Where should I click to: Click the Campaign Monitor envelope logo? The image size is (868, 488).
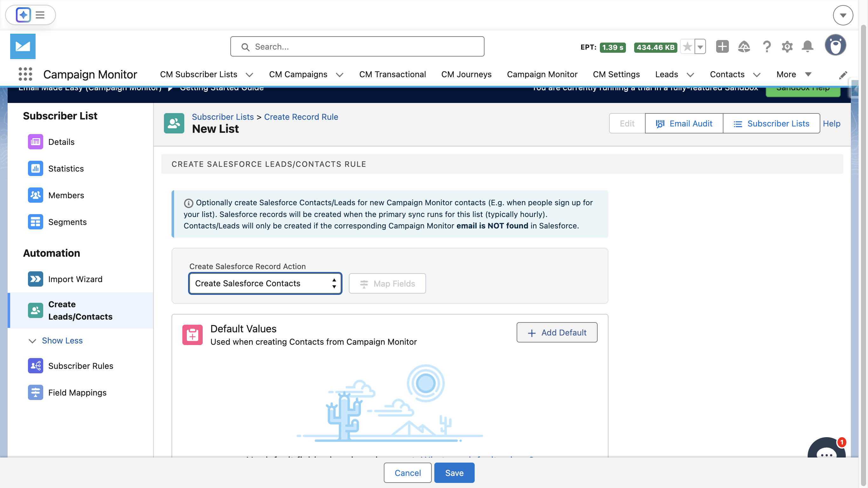point(23,46)
